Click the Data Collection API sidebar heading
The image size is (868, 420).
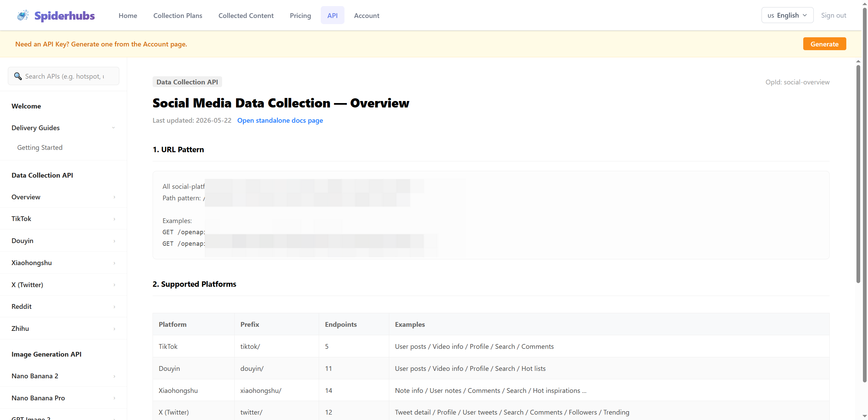click(x=42, y=175)
